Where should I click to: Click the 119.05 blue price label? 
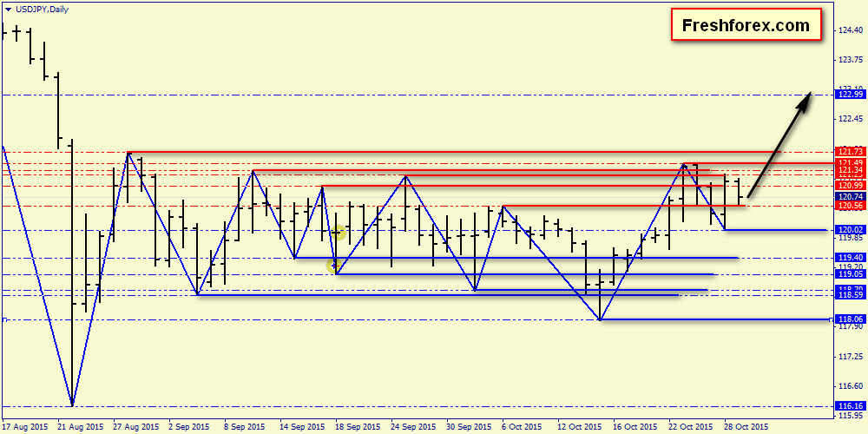click(850, 274)
